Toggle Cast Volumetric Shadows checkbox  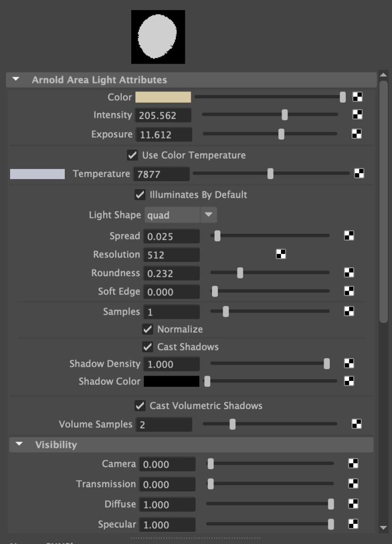140,406
